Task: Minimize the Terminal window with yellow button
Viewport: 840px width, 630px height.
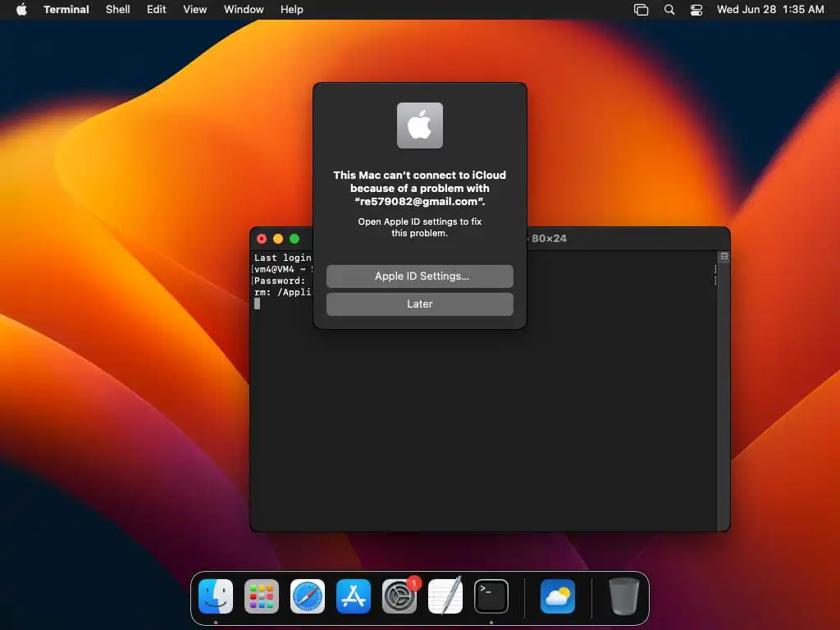Action: [278, 239]
